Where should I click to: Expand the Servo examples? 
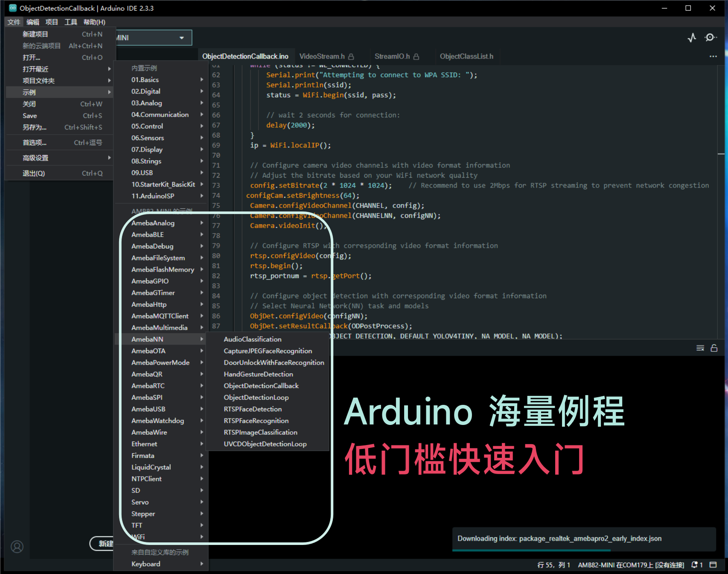[161, 502]
